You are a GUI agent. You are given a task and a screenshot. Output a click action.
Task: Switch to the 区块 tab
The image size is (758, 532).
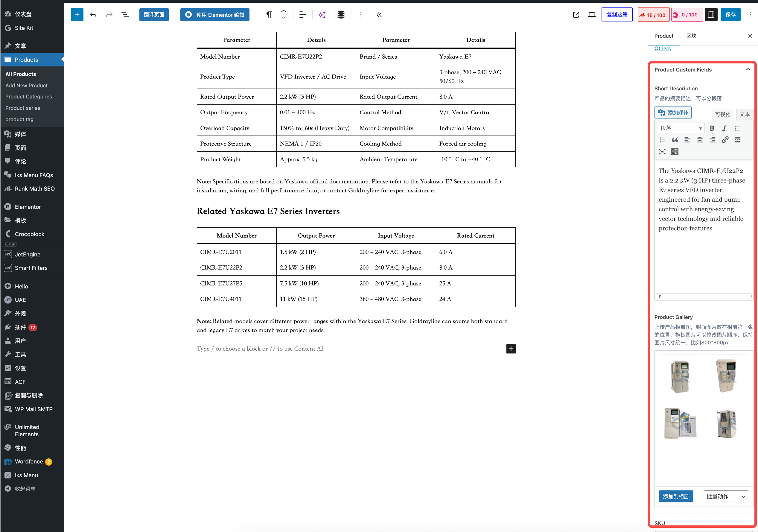pos(691,36)
